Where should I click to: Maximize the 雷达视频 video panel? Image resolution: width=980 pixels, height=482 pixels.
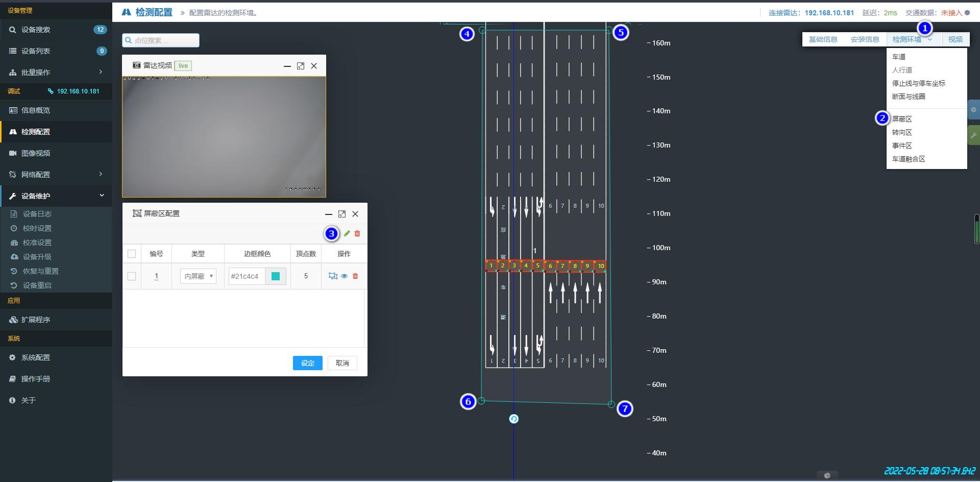point(301,66)
